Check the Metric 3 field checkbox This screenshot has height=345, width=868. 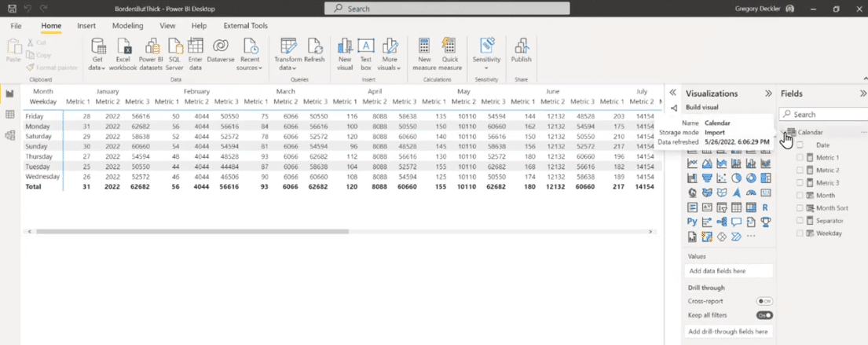click(x=800, y=182)
